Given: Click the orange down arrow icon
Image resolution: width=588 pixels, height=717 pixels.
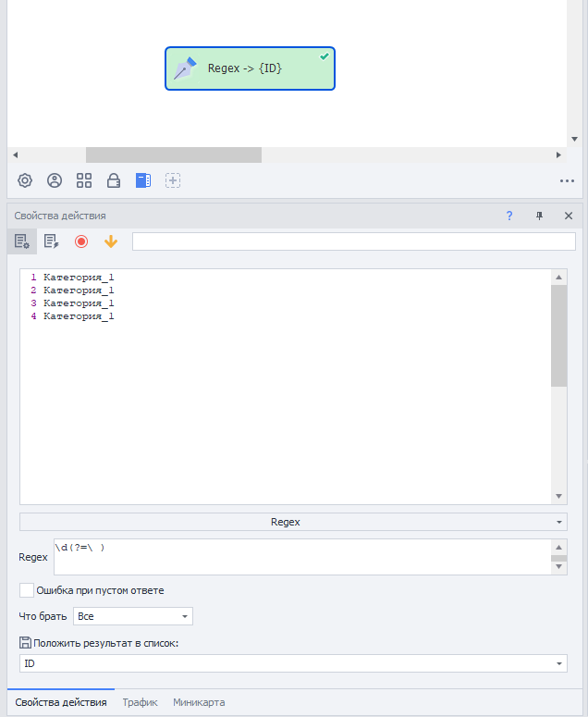Looking at the screenshot, I should tap(111, 241).
